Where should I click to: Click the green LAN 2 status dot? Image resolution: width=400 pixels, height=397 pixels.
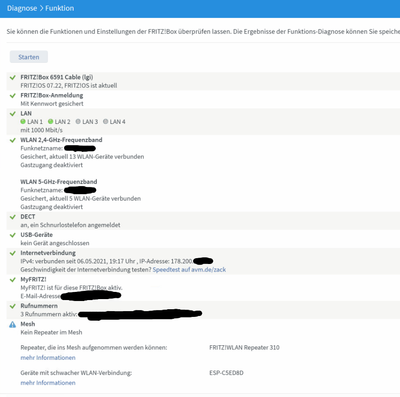point(51,122)
